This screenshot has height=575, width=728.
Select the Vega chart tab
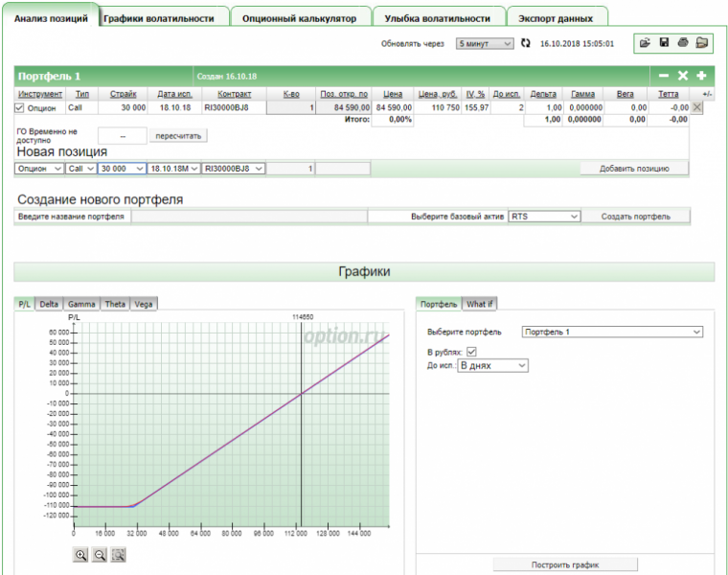[x=144, y=304]
